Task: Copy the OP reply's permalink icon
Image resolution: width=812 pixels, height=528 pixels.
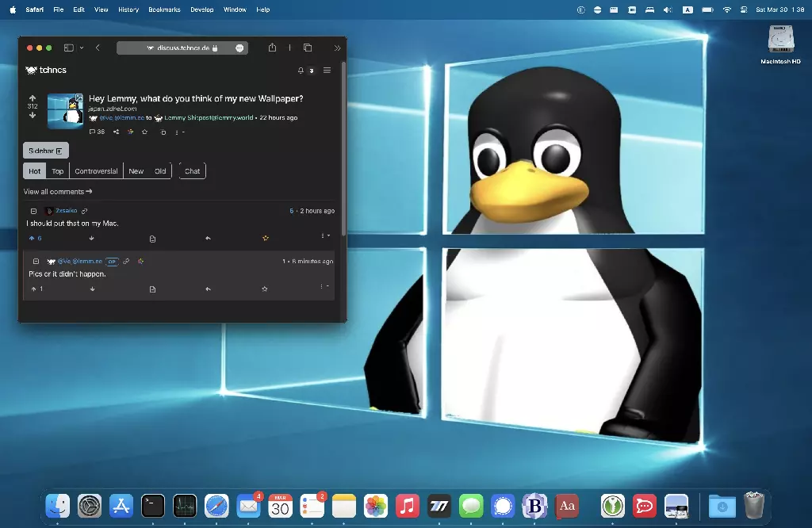Action: pyautogui.click(x=126, y=262)
